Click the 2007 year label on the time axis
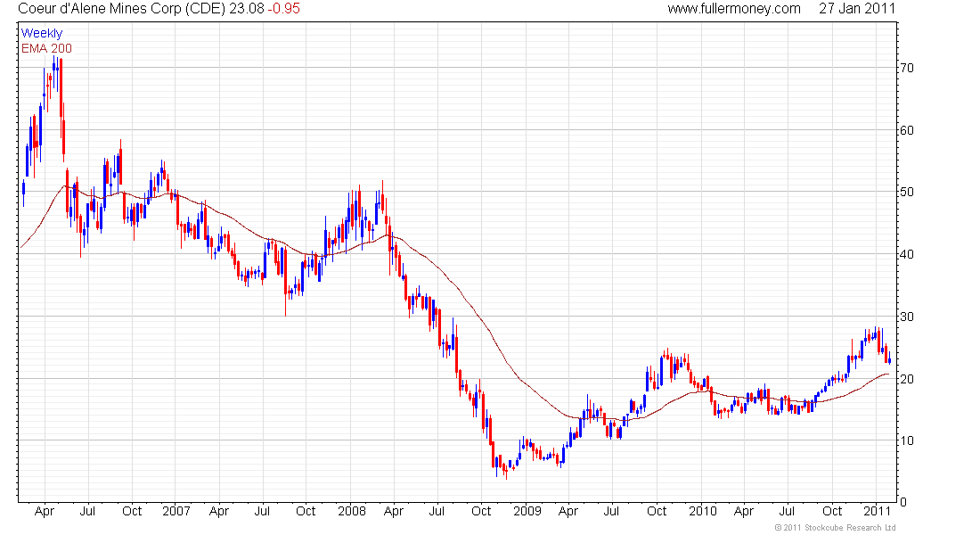The image size is (980, 535). [x=176, y=511]
